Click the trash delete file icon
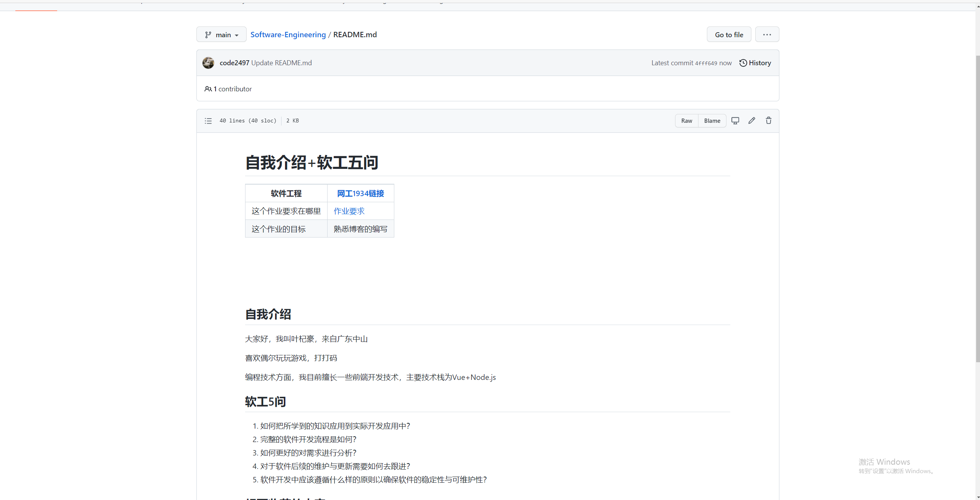This screenshot has width=980, height=500. (x=769, y=120)
